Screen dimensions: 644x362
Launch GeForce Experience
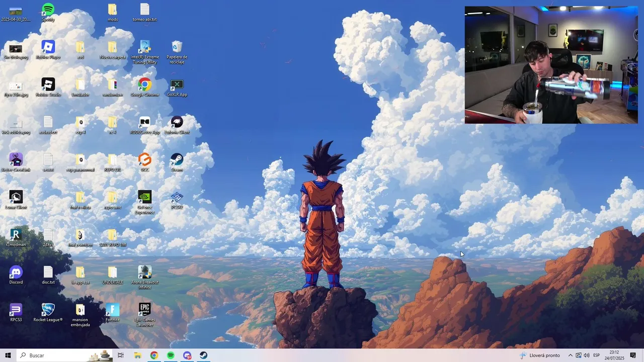pos(145,203)
